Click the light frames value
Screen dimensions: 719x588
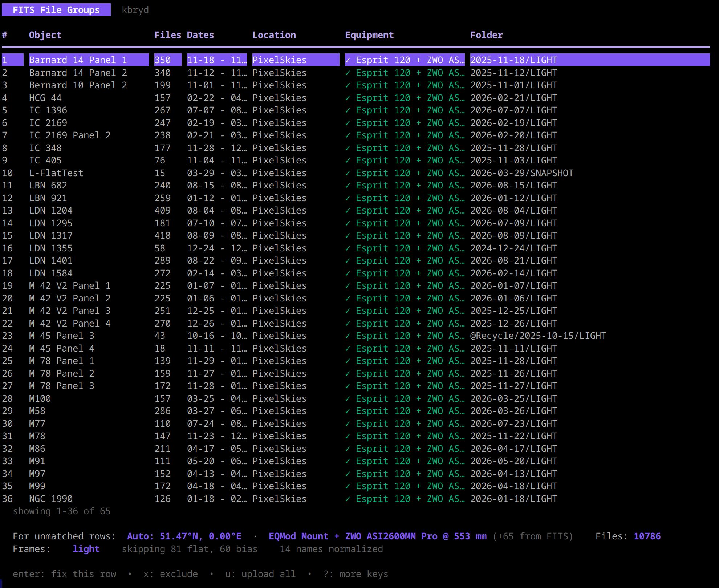86,549
